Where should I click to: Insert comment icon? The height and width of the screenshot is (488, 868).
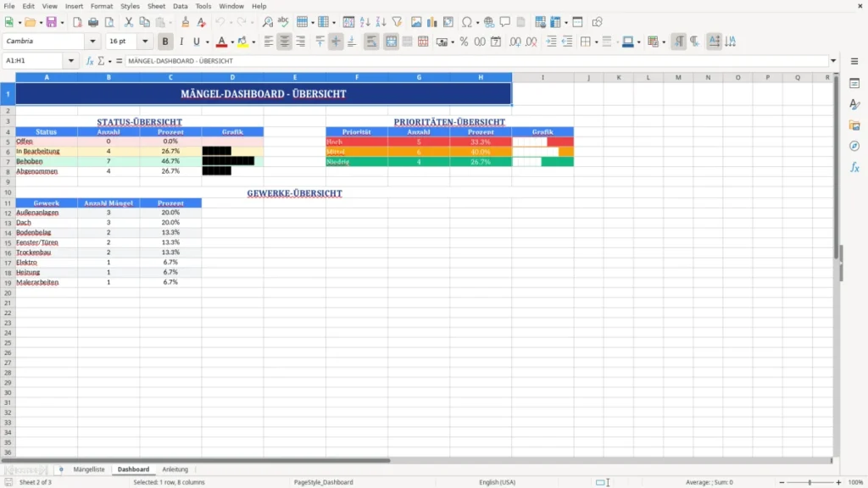tap(505, 22)
